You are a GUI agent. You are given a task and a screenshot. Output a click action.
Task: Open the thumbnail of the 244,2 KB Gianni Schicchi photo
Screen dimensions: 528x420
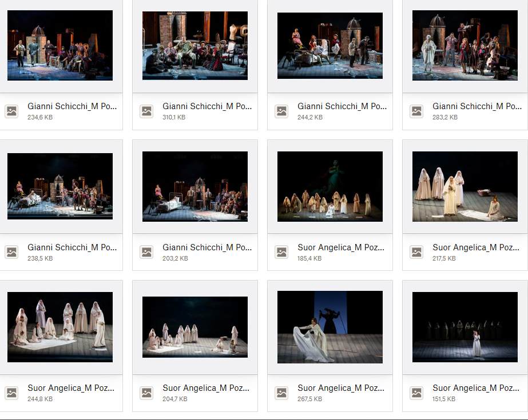pyautogui.click(x=330, y=46)
